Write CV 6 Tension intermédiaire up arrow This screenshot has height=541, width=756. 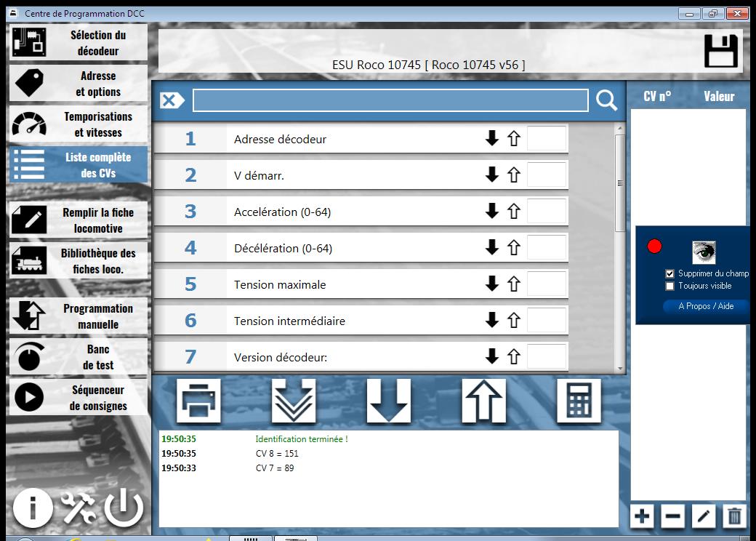[x=514, y=320]
